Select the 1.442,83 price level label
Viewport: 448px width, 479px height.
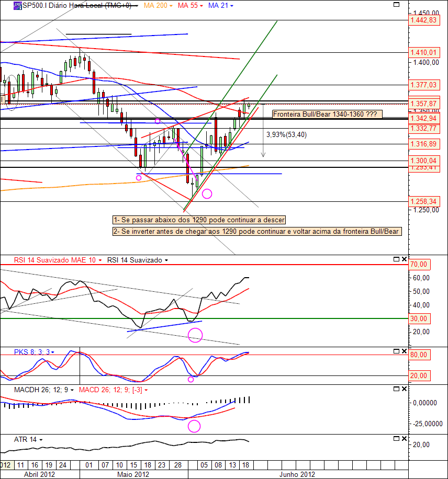[424, 20]
